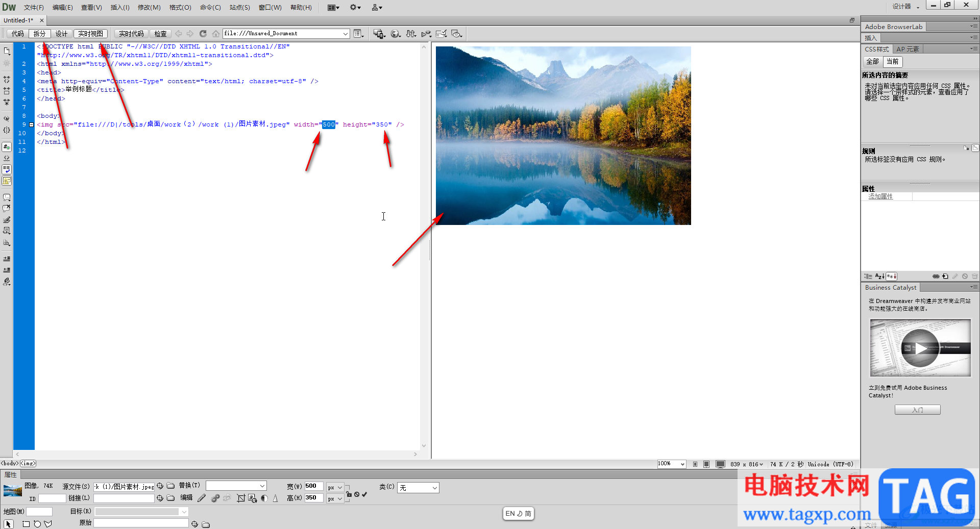Select the <body> tag in tag selector
The image size is (980, 529).
[10, 463]
